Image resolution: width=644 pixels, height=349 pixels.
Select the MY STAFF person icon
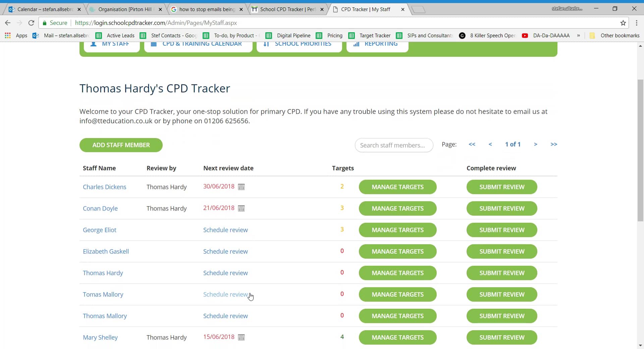pos(93,44)
